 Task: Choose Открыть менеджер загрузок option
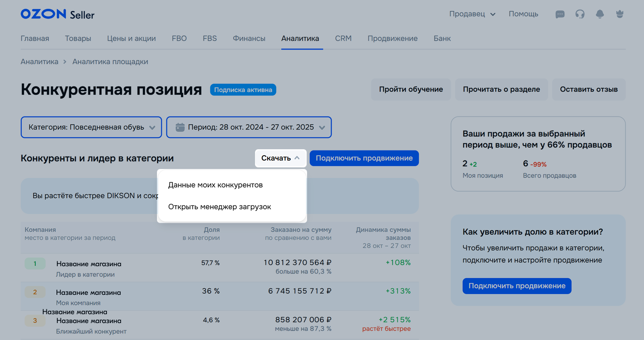(220, 207)
